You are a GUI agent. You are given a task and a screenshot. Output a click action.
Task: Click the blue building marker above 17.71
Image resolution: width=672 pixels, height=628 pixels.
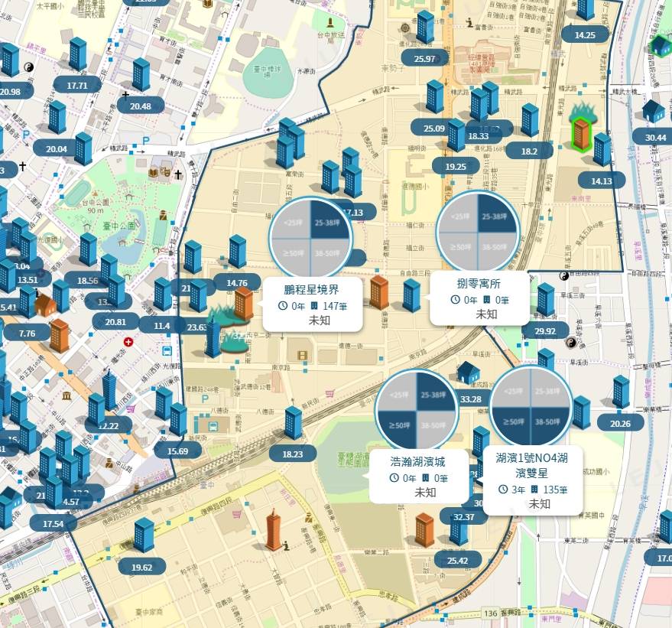coord(78,53)
